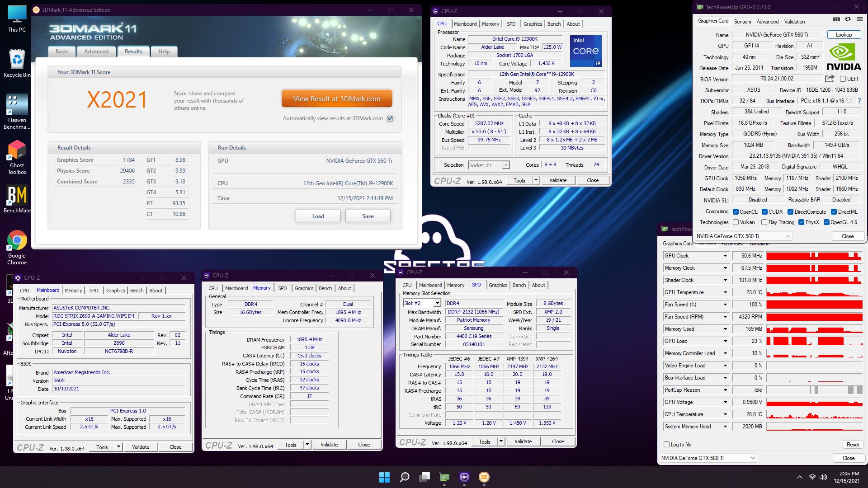Open This PC desktop icon
The image size is (868, 488).
pos(17,19)
